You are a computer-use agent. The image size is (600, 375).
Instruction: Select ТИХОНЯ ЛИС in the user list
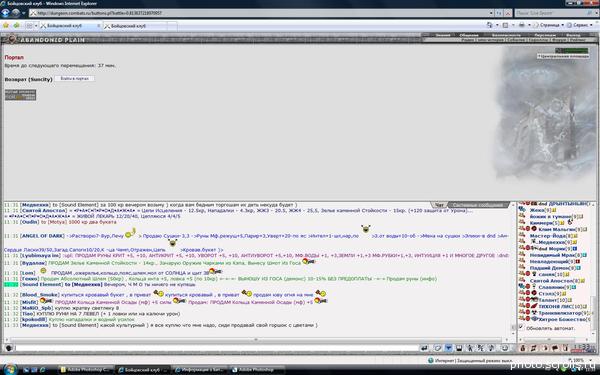[x=556, y=307]
